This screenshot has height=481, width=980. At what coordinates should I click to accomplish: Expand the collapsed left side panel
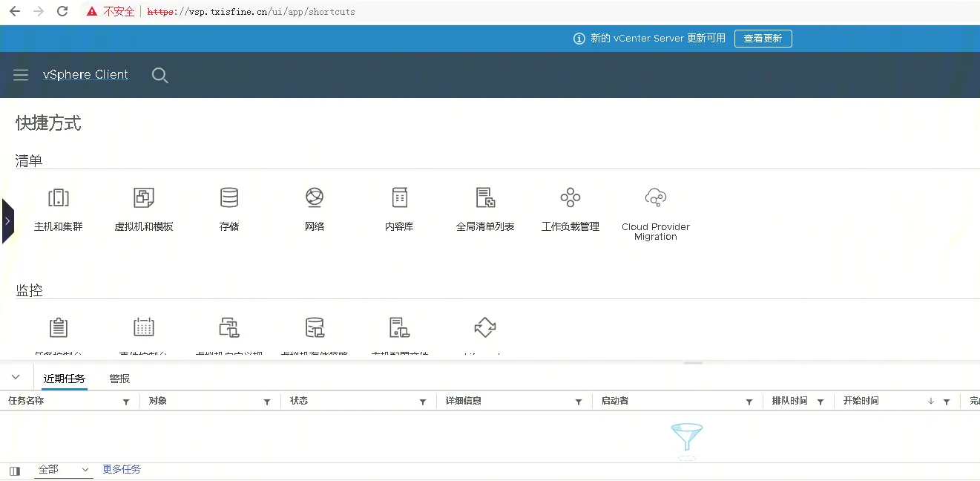(7, 221)
